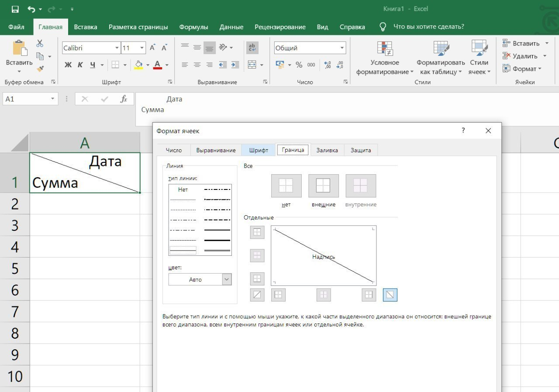This screenshot has height=392, width=559.
Task: Expand the Calibri font name dropdown
Action: [x=117, y=48]
